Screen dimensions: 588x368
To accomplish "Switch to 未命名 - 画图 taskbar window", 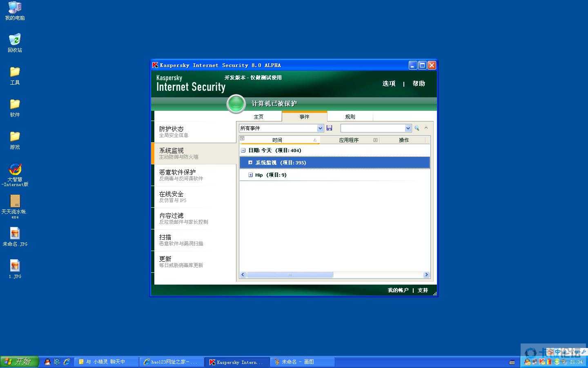I will point(302,362).
